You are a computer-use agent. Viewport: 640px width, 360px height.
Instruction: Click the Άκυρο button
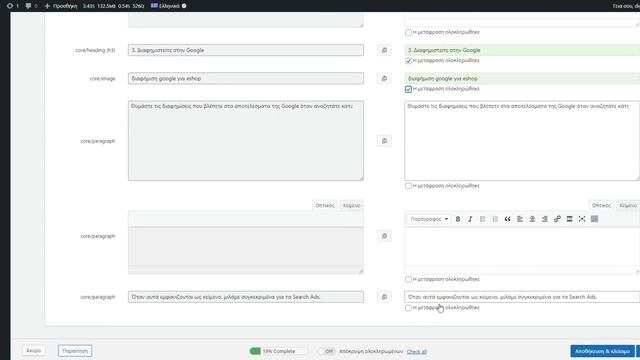point(33,351)
